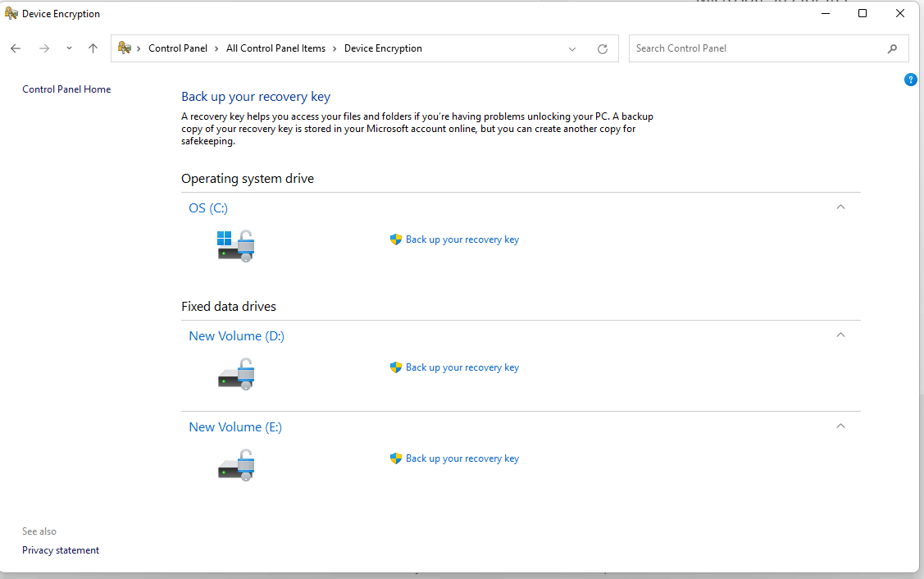Click the search magnifier icon
This screenshot has height=579, width=924.
[892, 48]
